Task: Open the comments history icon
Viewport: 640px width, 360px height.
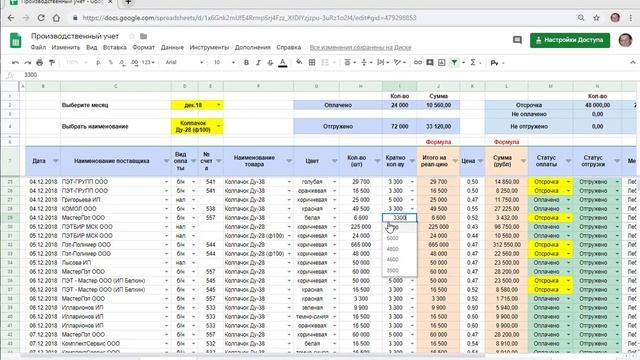Action: pyautogui.click(x=517, y=40)
